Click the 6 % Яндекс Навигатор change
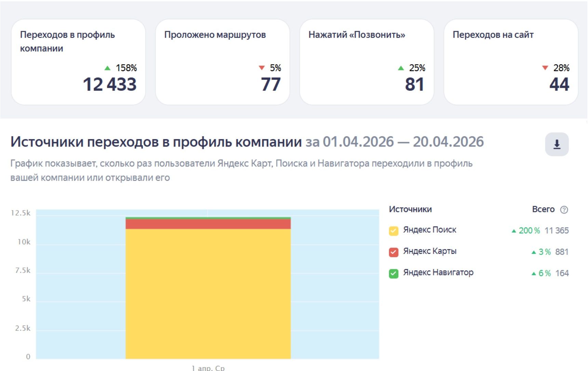This screenshot has height=371, width=588. (x=541, y=273)
